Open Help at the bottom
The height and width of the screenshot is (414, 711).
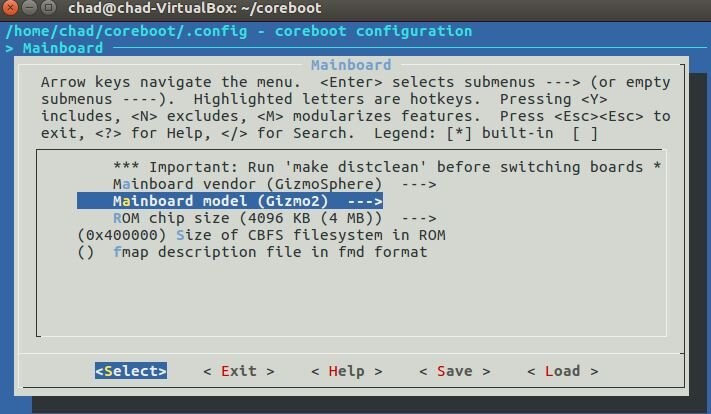click(x=347, y=371)
